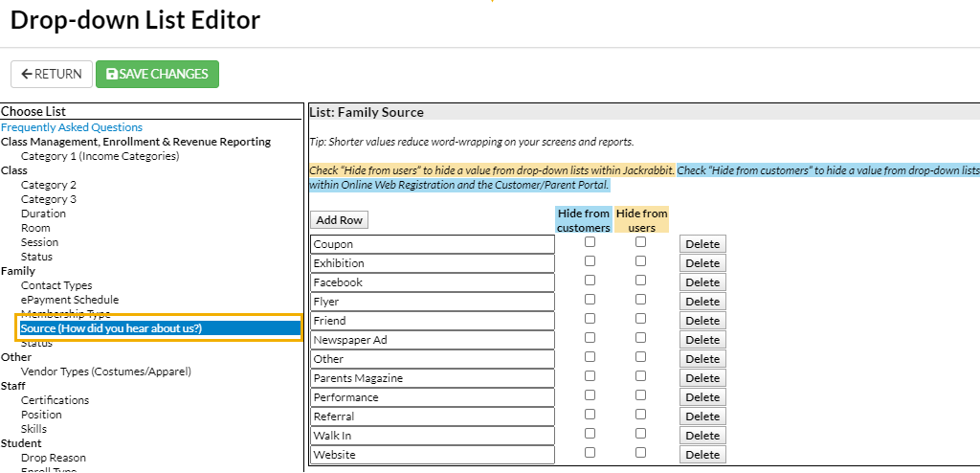Click the Add Row button

coord(340,219)
